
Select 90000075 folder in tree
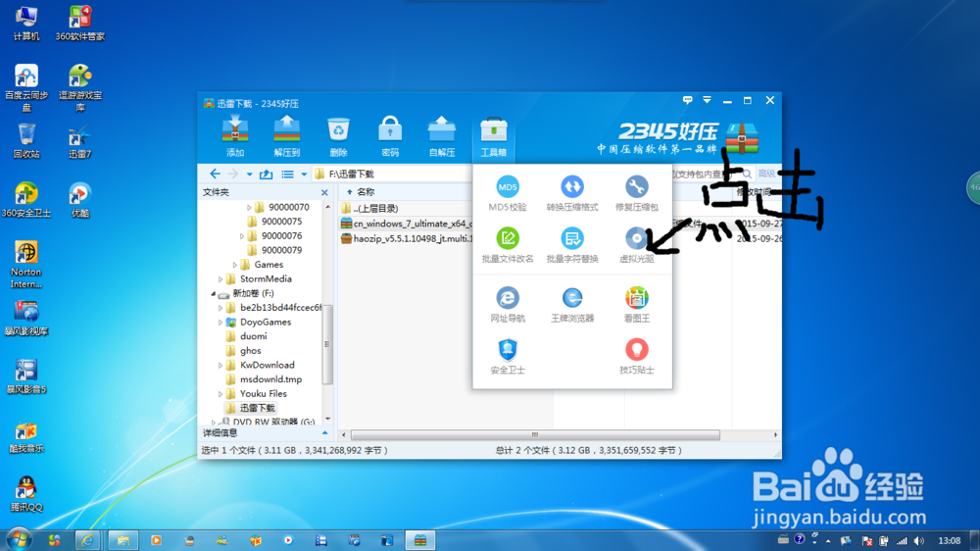click(x=281, y=222)
